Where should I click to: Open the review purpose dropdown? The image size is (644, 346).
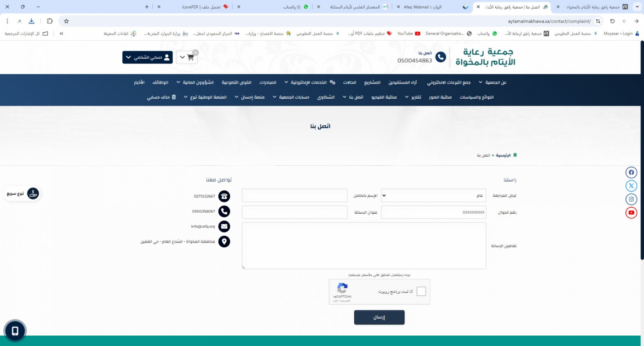click(x=433, y=195)
